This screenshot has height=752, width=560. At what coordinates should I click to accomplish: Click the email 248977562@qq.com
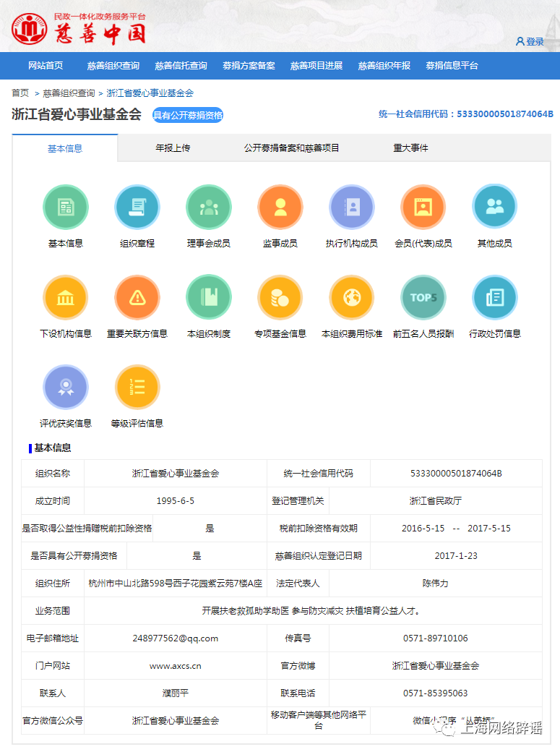[x=176, y=638]
